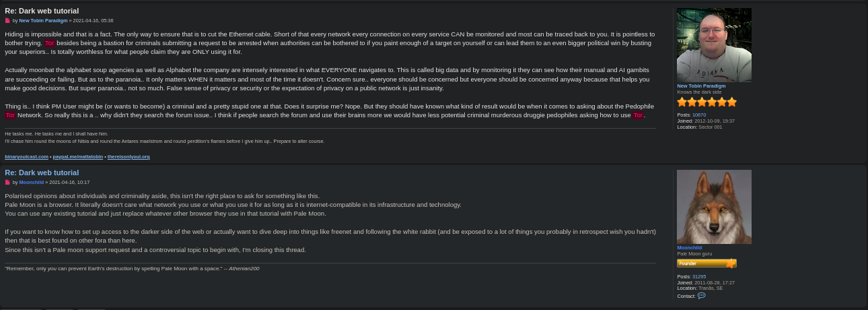Open the title of New Tobin Paradigm's post
The width and height of the screenshot is (868, 310).
click(42, 11)
